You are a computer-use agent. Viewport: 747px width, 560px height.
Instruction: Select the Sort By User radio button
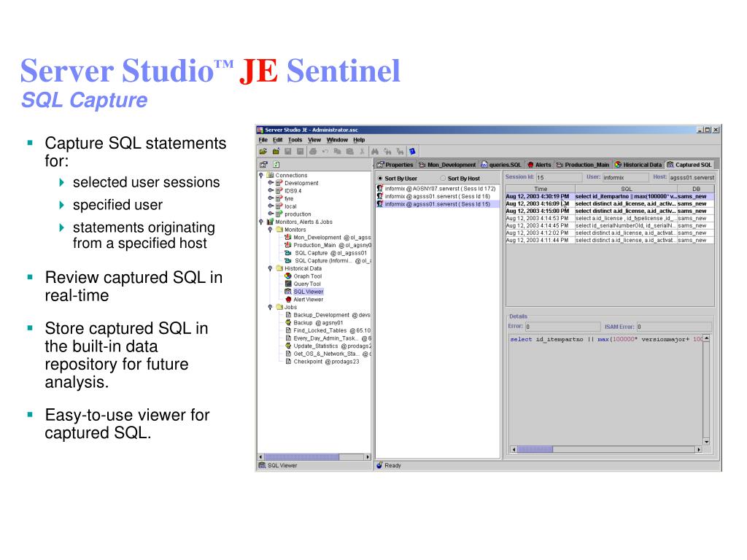point(380,179)
